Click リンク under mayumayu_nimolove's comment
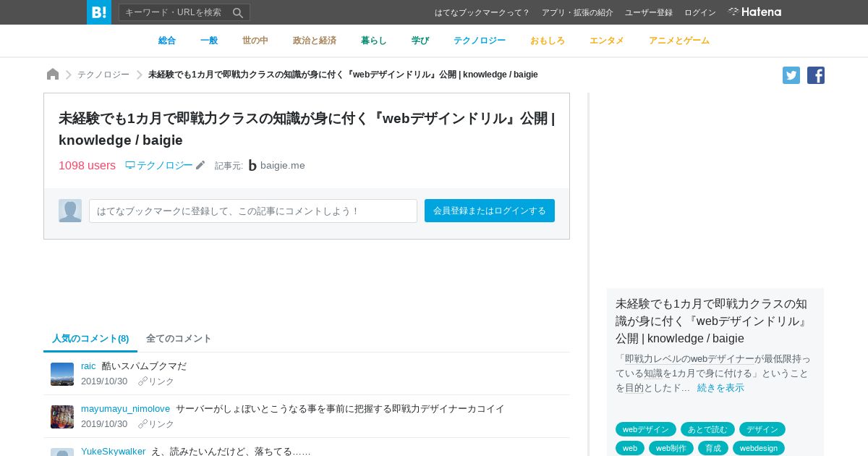The width and height of the screenshot is (868, 456). click(x=156, y=424)
